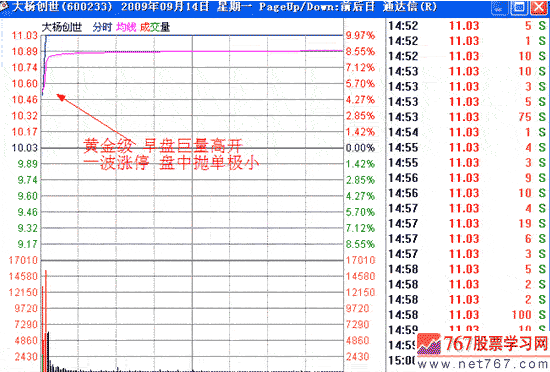Click the 大杨创世 stock name above the chart

click(x=62, y=27)
